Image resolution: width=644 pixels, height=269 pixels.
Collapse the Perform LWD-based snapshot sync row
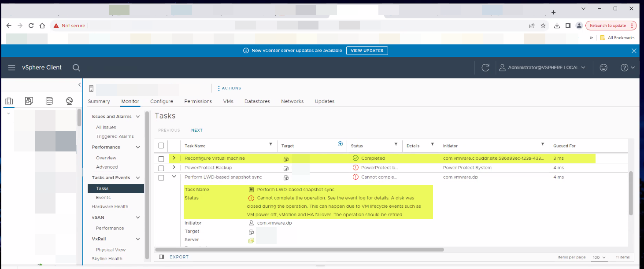(174, 177)
